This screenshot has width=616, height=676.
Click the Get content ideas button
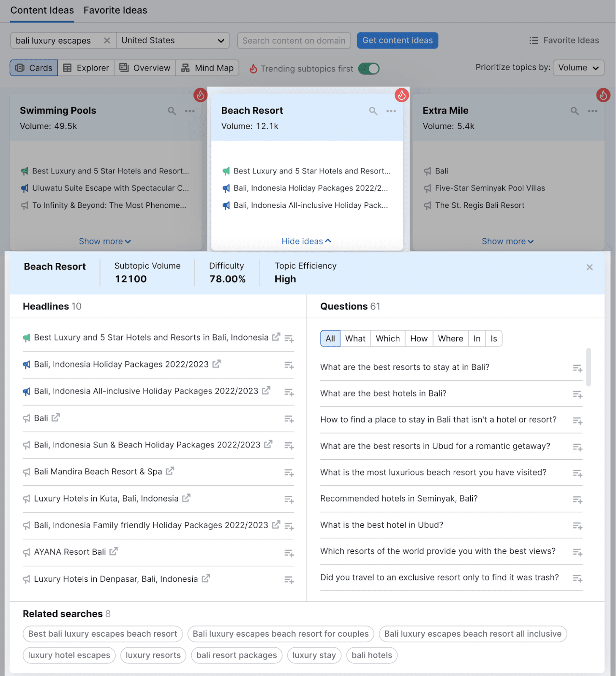[x=397, y=41]
